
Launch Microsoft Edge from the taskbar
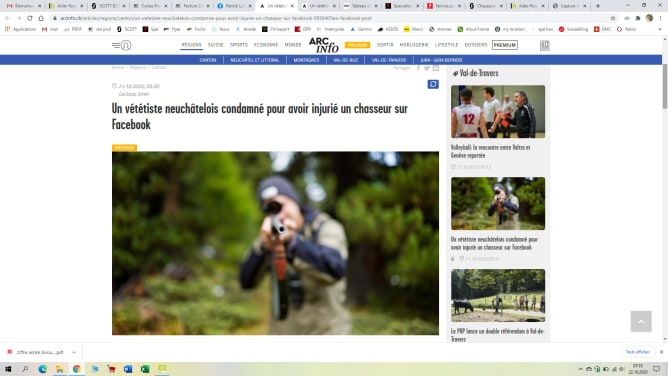pyautogui.click(x=43, y=369)
